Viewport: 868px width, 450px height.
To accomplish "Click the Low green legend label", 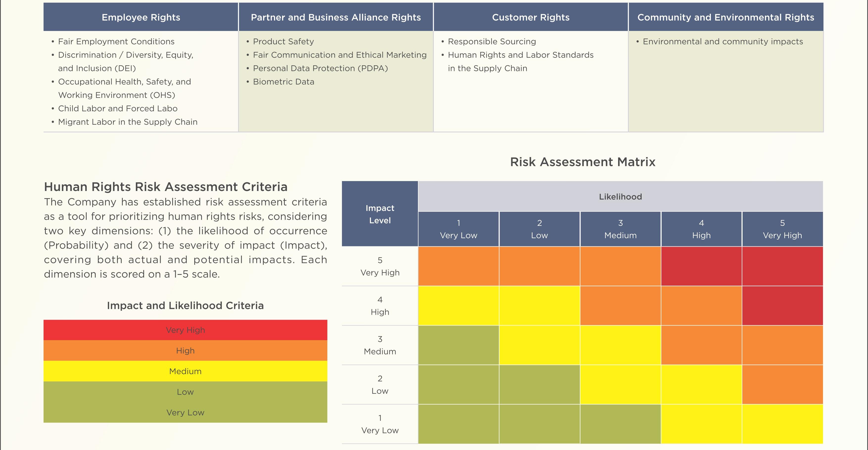I will tap(185, 392).
